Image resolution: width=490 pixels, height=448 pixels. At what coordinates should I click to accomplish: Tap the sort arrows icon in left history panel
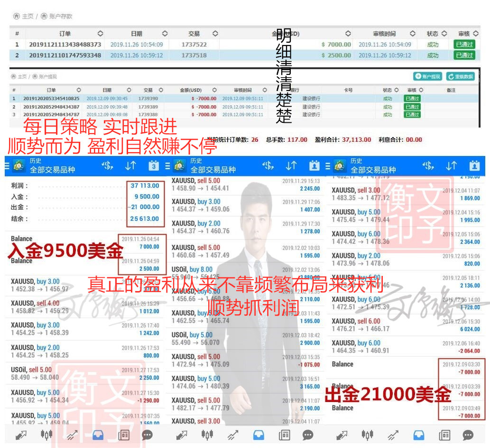click(x=130, y=165)
